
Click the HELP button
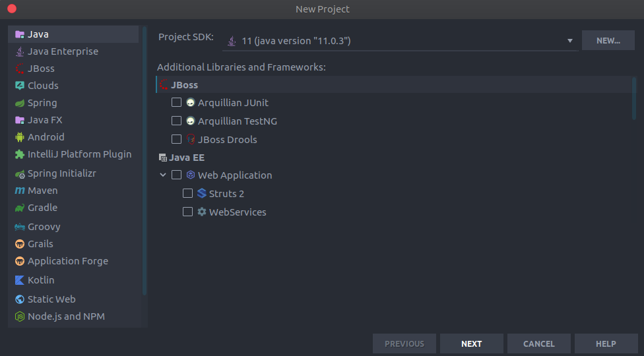[606, 343]
